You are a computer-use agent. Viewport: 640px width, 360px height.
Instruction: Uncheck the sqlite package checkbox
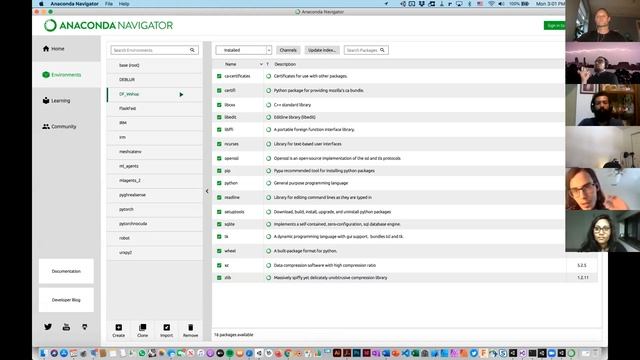(219, 224)
